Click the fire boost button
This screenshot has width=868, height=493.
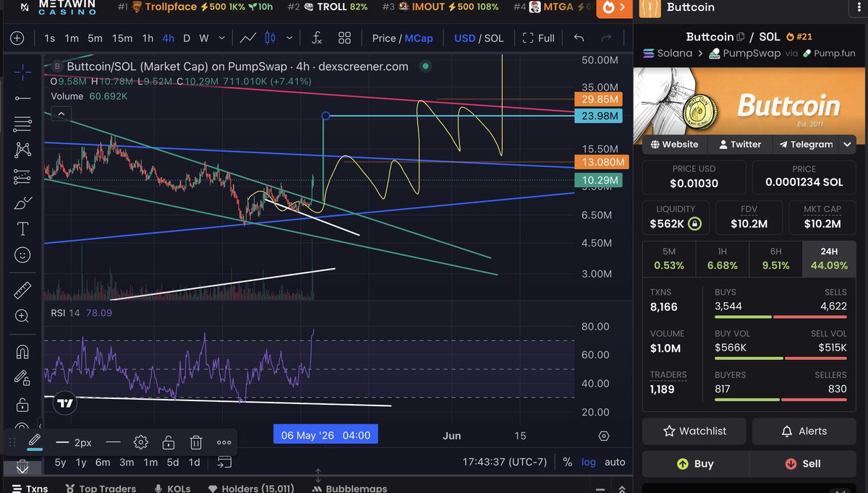[613, 7]
